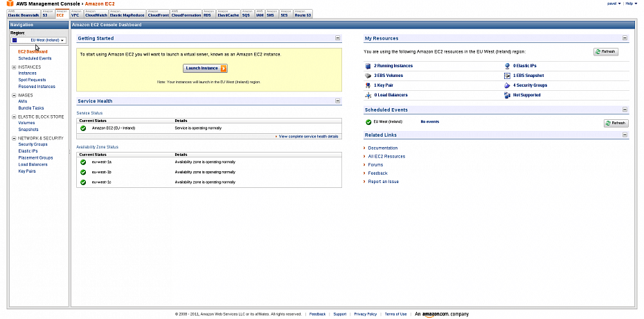Image resolution: width=644 pixels, height=319 pixels.
Task: Click the Running Instances server icon
Action: (368, 66)
